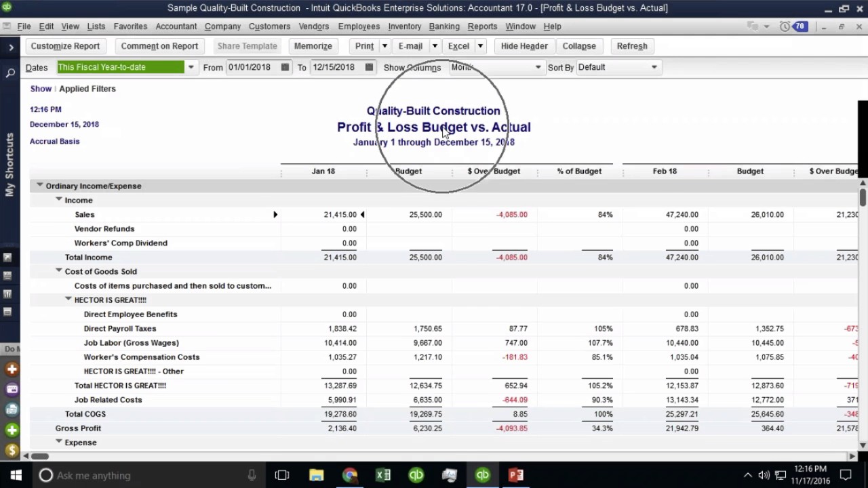
Task: Click the Hide Header button
Action: coord(524,46)
